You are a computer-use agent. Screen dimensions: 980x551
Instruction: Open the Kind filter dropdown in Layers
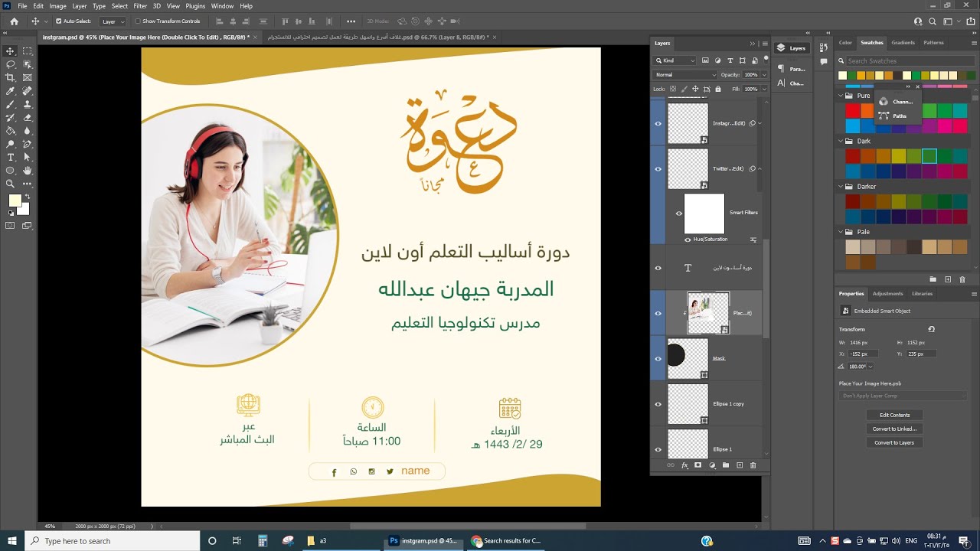[x=675, y=60]
